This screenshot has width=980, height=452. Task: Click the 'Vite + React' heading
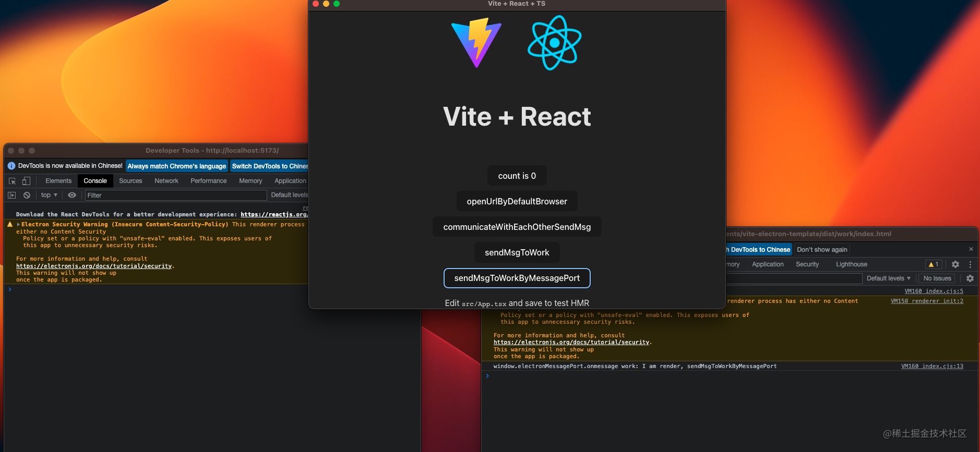tap(517, 116)
